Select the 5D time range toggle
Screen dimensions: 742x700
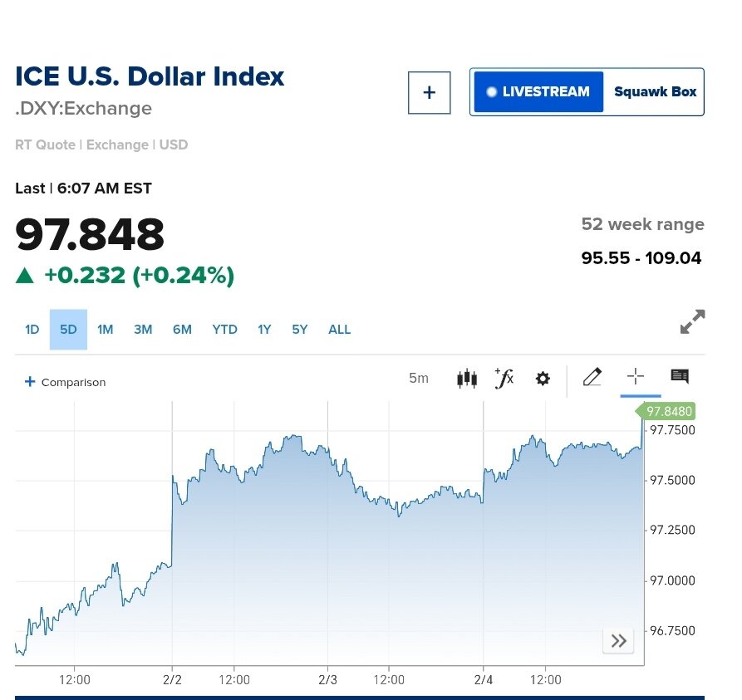coord(68,330)
